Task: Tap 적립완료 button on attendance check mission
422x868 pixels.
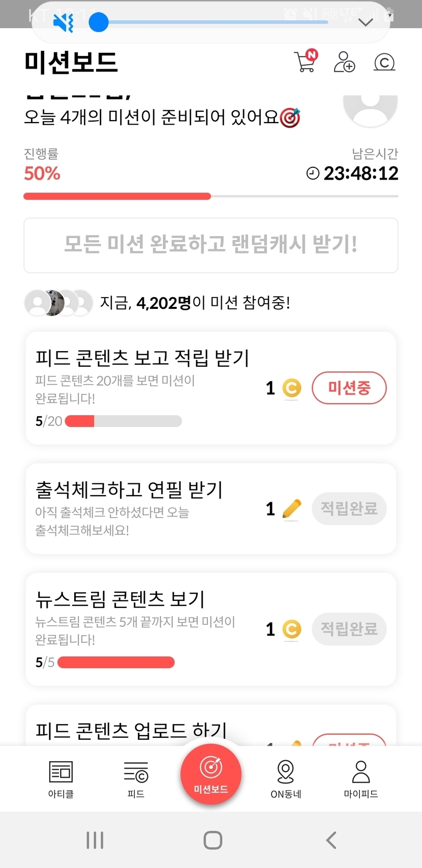Action: [x=349, y=508]
